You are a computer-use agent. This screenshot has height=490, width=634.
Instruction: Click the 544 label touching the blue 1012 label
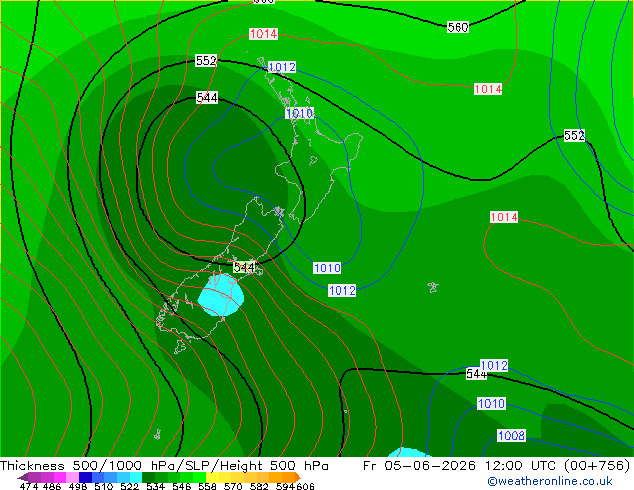[x=476, y=374]
